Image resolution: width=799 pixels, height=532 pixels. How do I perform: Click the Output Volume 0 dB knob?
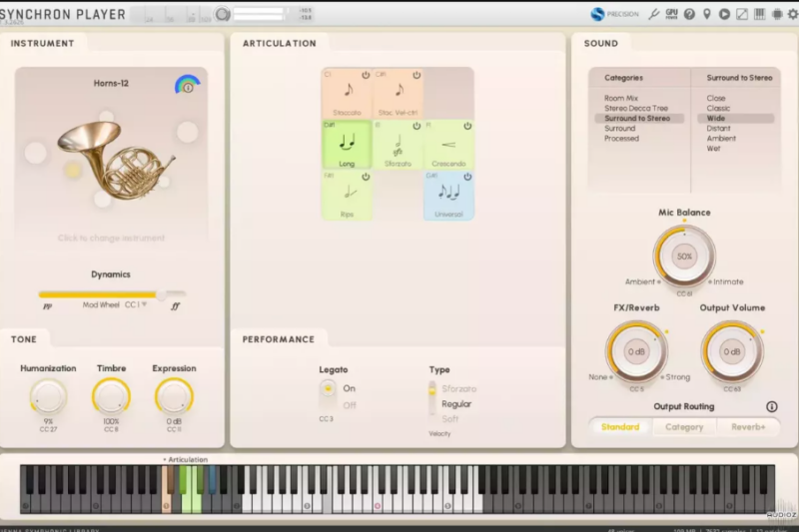[x=732, y=351]
